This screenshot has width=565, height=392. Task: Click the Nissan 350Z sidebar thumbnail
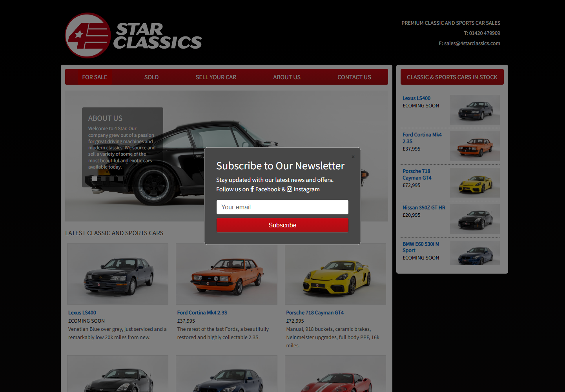[x=475, y=219]
